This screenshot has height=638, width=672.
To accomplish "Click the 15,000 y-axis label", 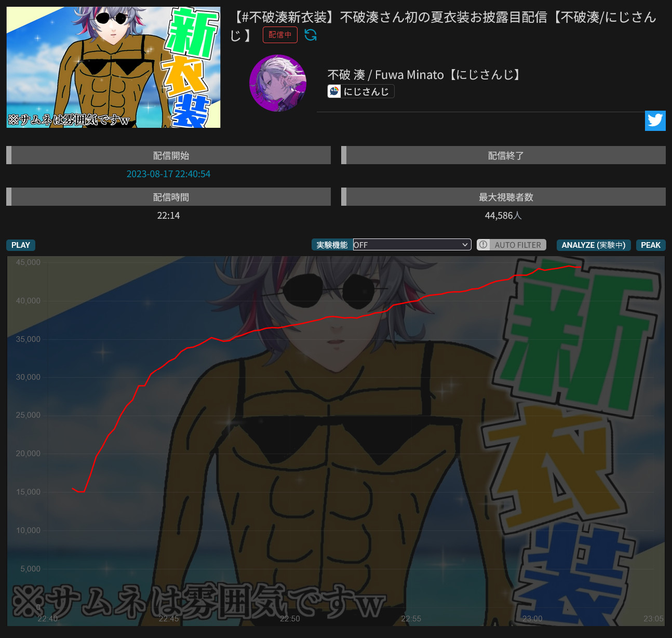I will (x=28, y=492).
